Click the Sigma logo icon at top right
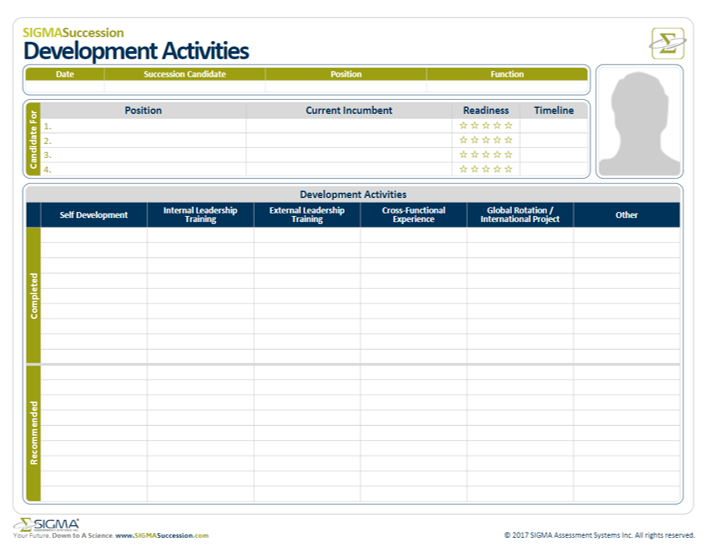This screenshot has width=710, height=552. (x=667, y=43)
